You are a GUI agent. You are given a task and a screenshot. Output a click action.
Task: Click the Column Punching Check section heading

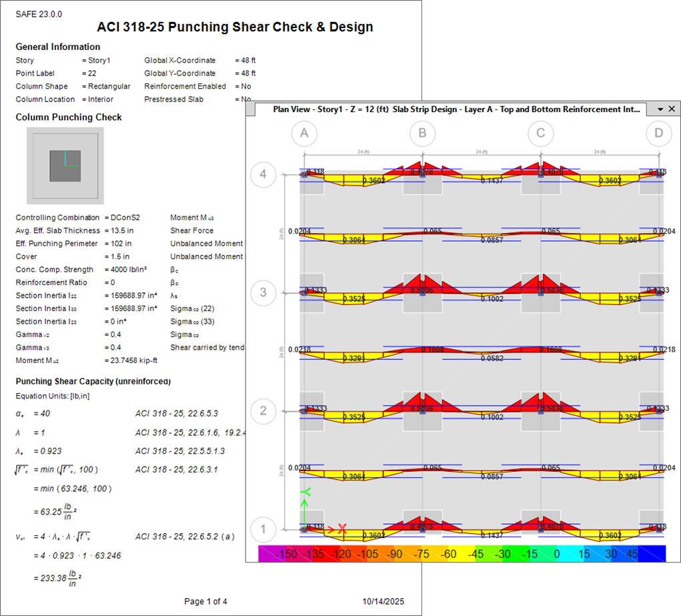(69, 117)
